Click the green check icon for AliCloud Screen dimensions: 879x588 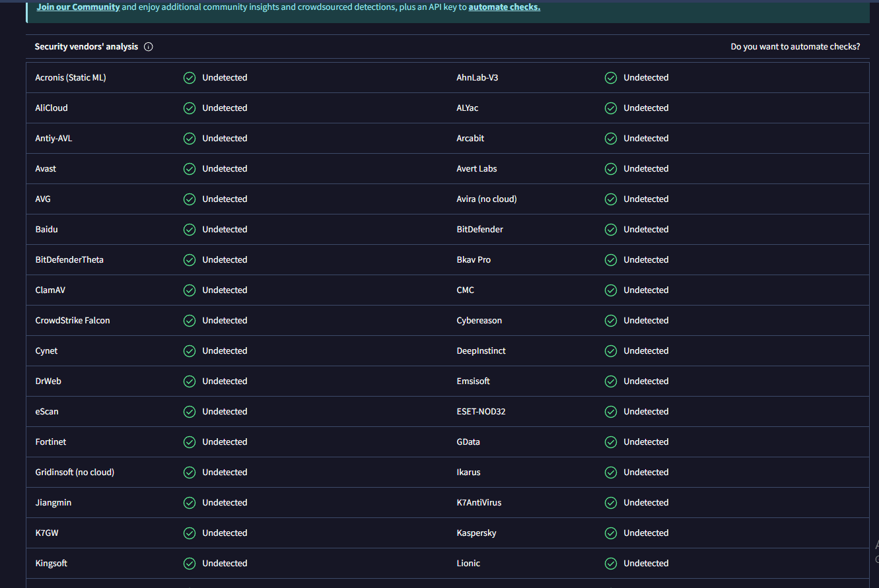190,108
